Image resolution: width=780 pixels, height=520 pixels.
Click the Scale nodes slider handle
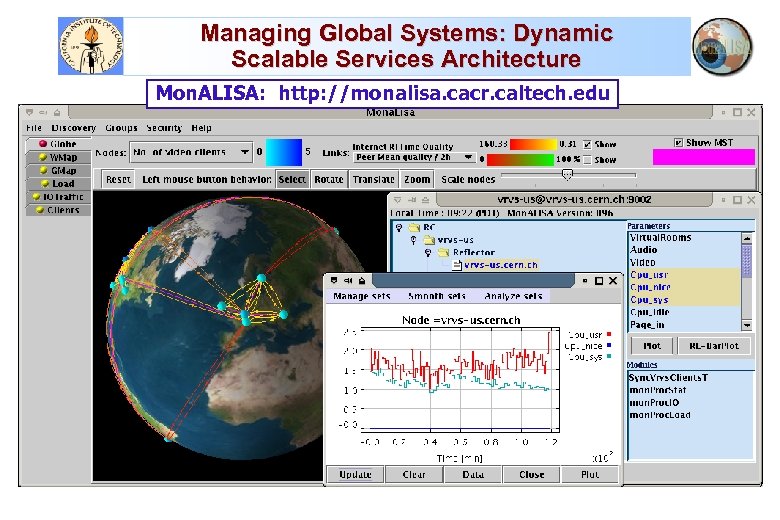(x=567, y=174)
